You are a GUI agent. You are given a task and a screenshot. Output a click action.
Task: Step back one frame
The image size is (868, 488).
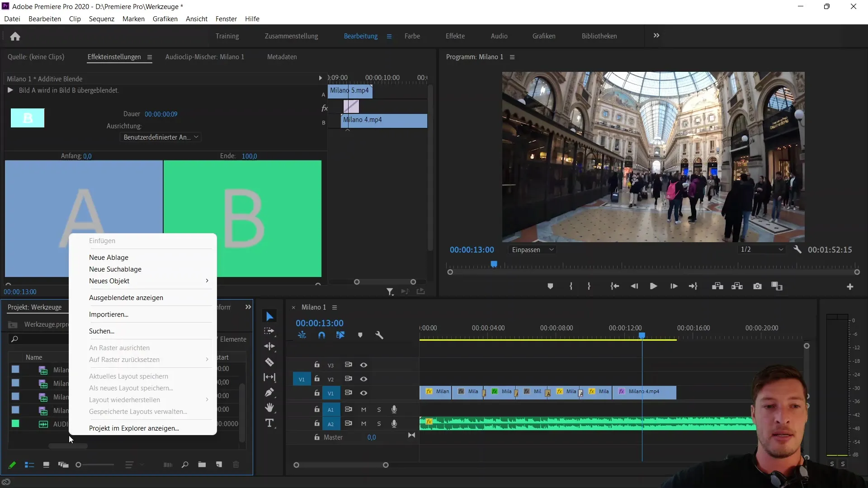pyautogui.click(x=634, y=286)
